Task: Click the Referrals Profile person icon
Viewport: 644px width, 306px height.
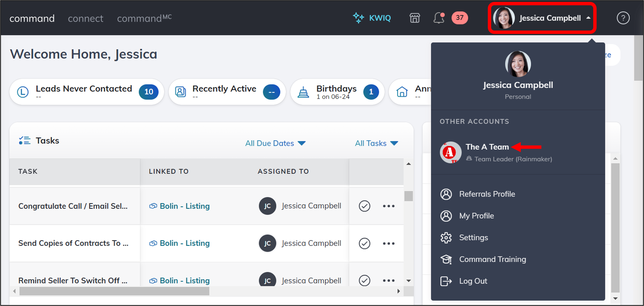Action: pyautogui.click(x=446, y=194)
